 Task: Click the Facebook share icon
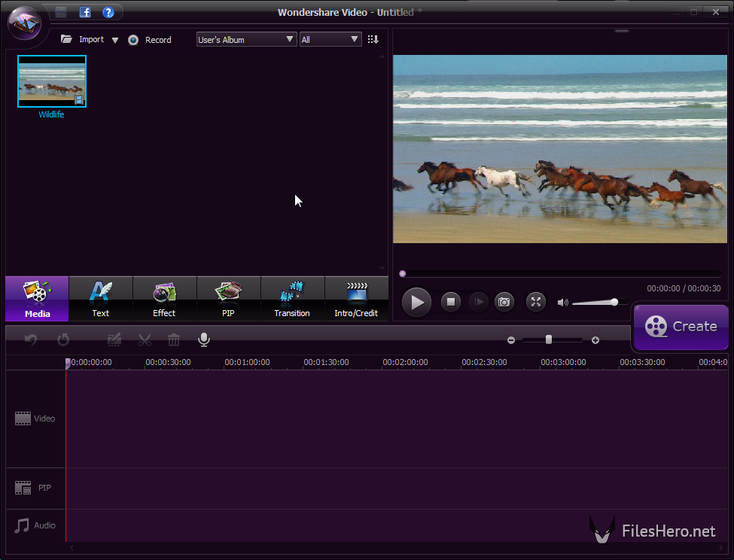pyautogui.click(x=85, y=12)
